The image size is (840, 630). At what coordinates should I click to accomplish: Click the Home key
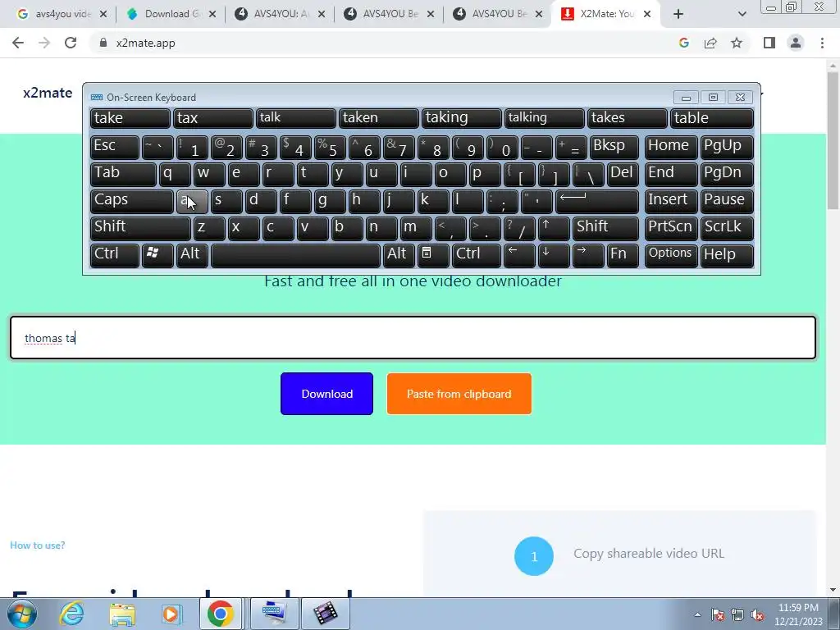point(671,147)
